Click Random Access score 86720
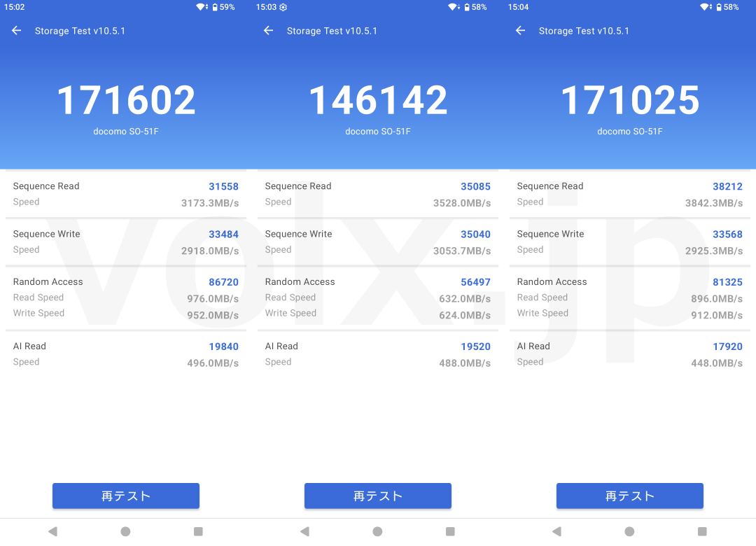The width and height of the screenshot is (756, 546). click(x=223, y=282)
